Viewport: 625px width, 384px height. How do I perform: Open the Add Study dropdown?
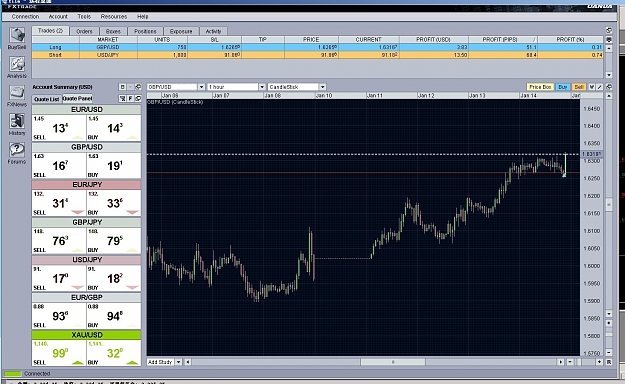(179, 362)
